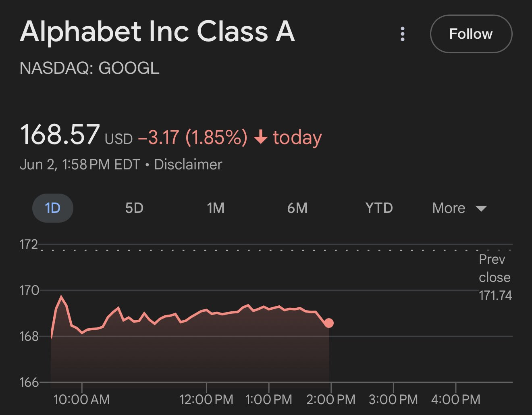This screenshot has height=415, width=532.
Task: Open the Disclaimer link
Action: point(188,165)
